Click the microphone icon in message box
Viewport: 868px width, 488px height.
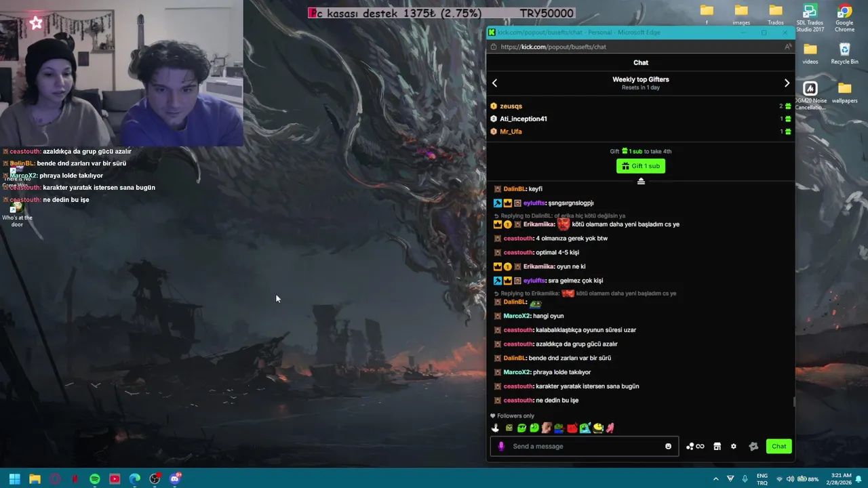[x=501, y=446]
